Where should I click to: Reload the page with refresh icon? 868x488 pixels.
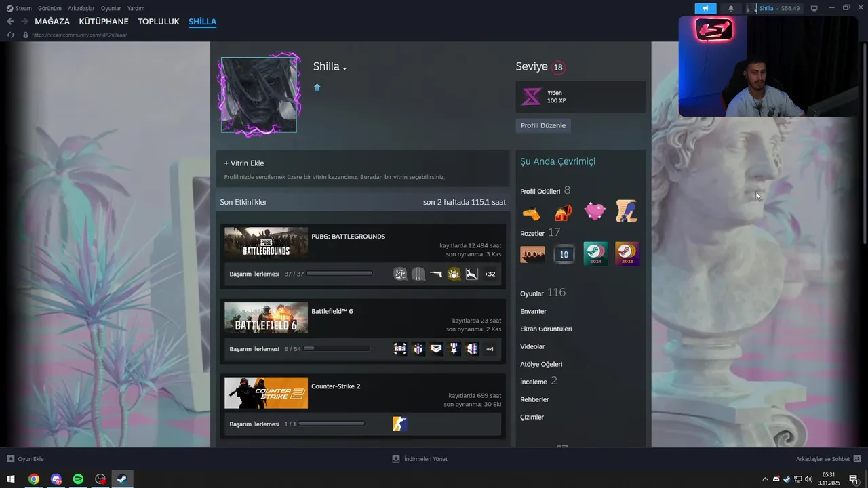coord(11,35)
